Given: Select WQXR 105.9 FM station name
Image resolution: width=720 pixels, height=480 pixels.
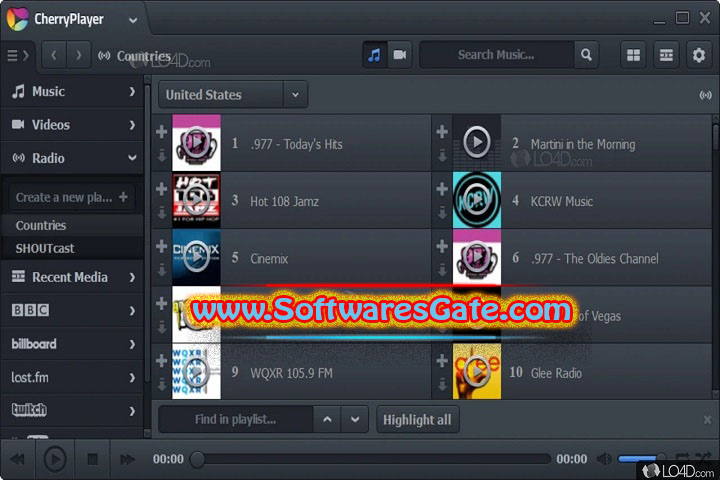Looking at the screenshot, I should point(291,373).
